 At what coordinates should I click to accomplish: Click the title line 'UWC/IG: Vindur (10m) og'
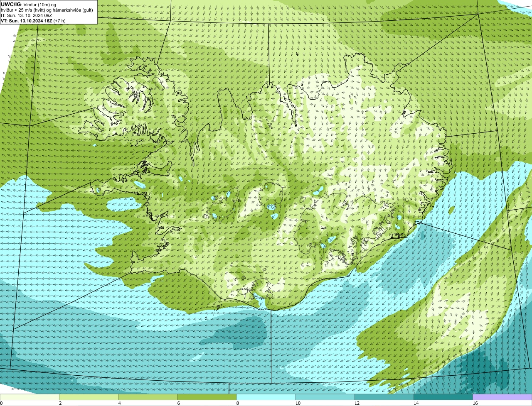click(x=28, y=4)
